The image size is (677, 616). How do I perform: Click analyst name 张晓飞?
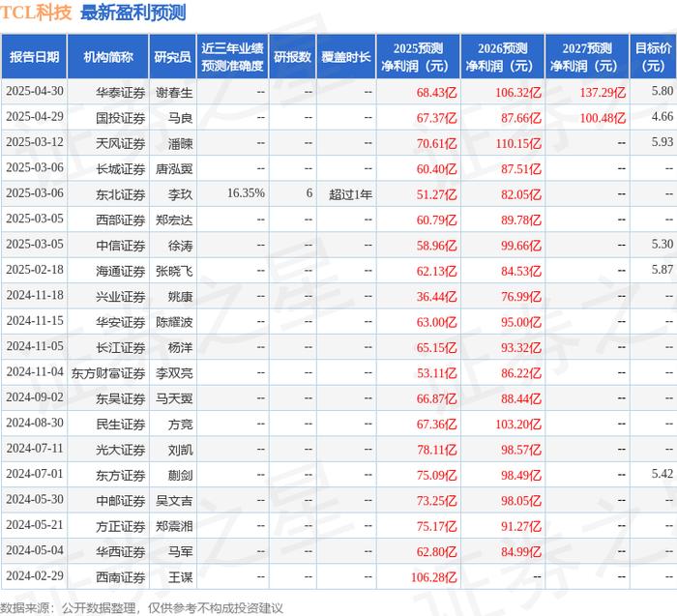point(174,271)
